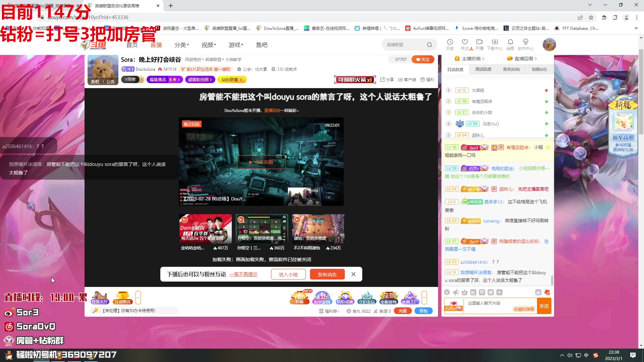Click the 充值 recharge button

click(402, 311)
